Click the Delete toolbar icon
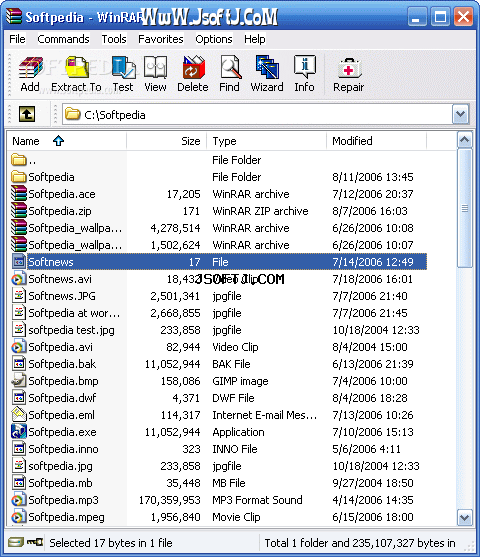The height and width of the screenshot is (557, 480). tap(193, 74)
